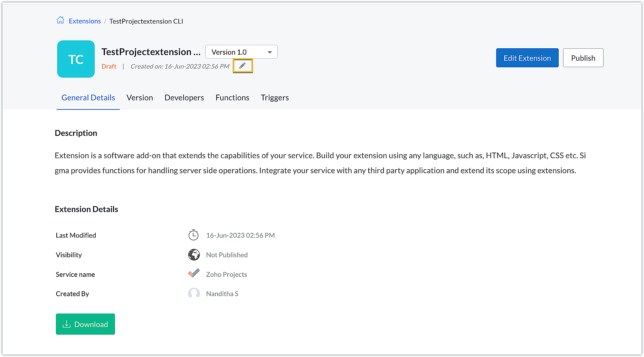This screenshot has height=357, width=644.
Task: Click the globe icon beside Not Published
Action: point(194,255)
